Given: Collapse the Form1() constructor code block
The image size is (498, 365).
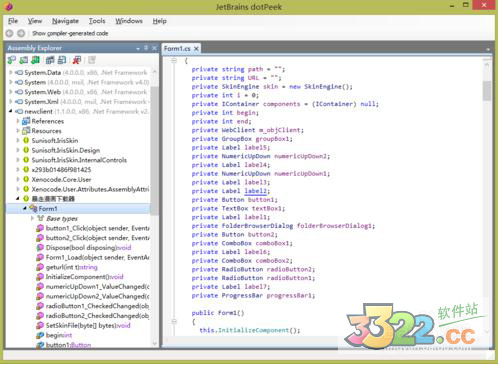Looking at the screenshot, I should click(174, 321).
